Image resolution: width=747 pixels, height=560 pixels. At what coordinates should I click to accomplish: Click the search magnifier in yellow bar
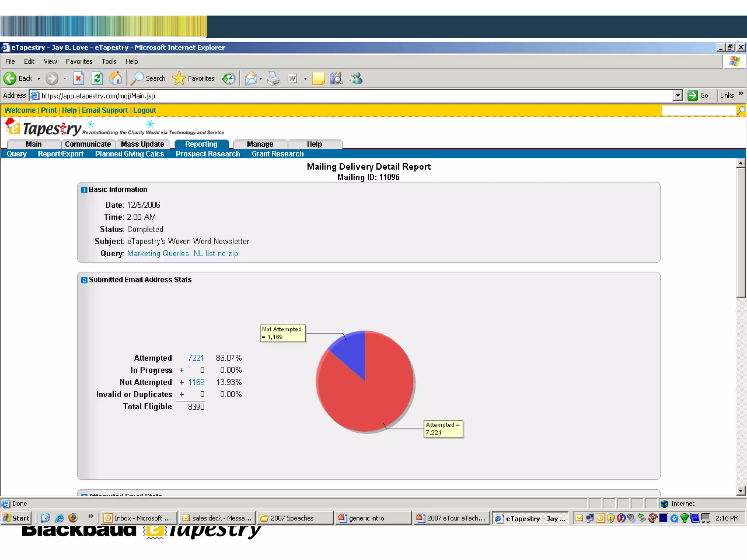pos(741,110)
